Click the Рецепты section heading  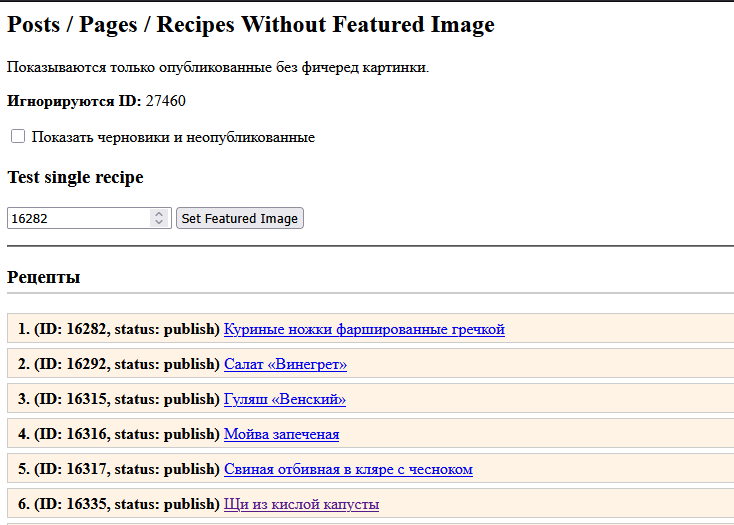click(44, 277)
